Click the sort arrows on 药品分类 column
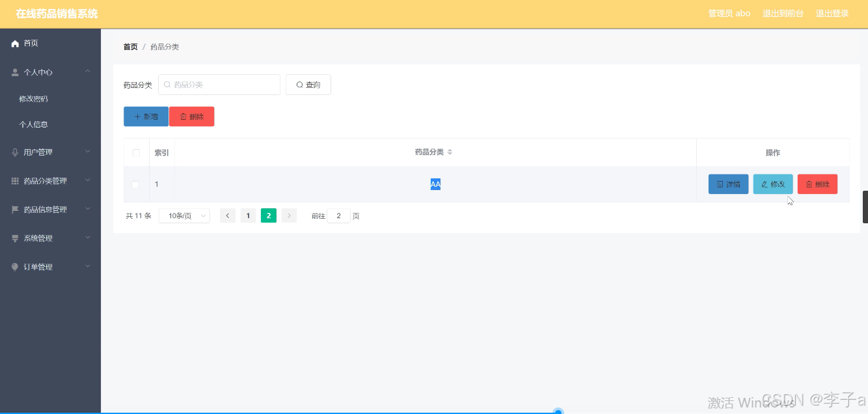Viewport: 868px width, 414px height. pos(450,152)
